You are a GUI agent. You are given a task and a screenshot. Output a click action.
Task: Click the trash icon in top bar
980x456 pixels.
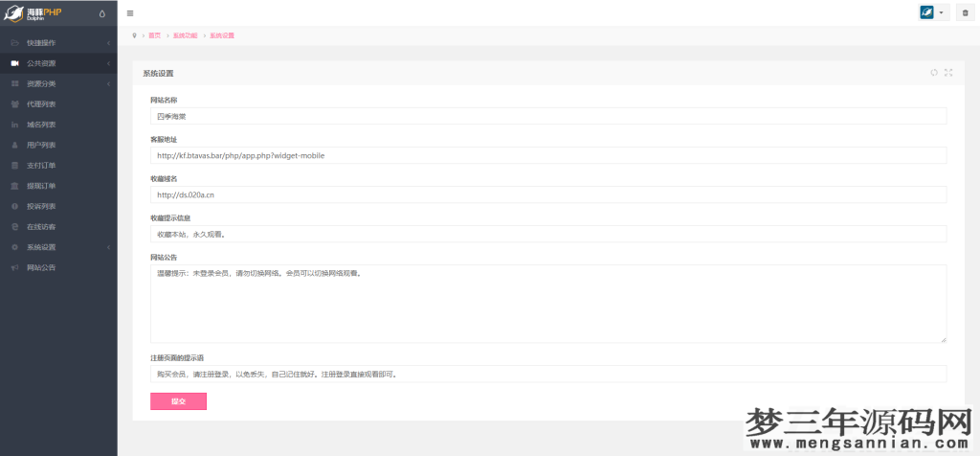click(965, 12)
